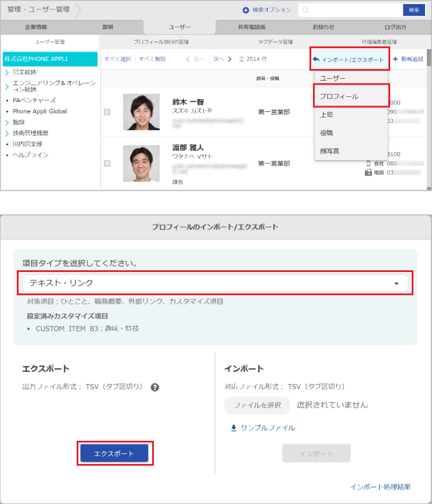Click 鈴木 一智's profile photo
The height and width of the screenshot is (504, 432).
(x=141, y=112)
